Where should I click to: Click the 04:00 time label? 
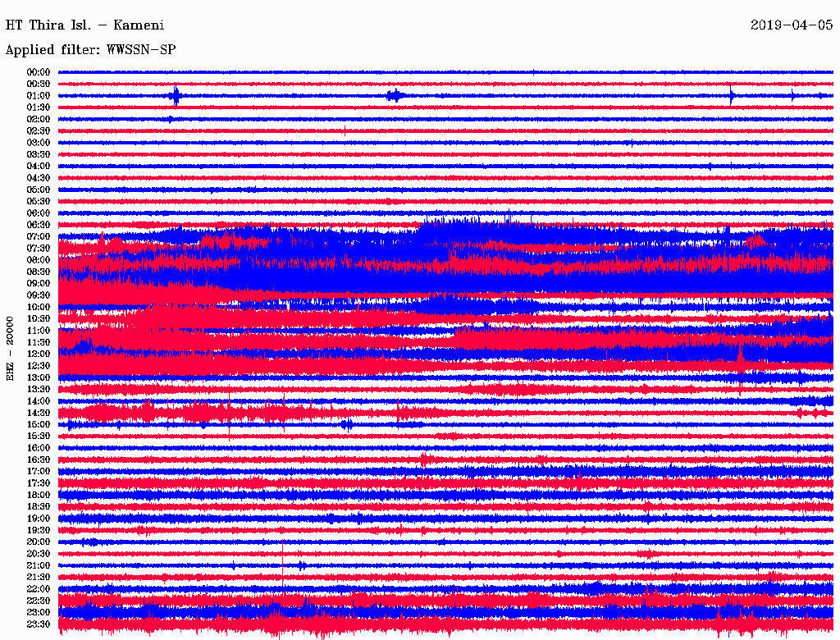point(39,167)
